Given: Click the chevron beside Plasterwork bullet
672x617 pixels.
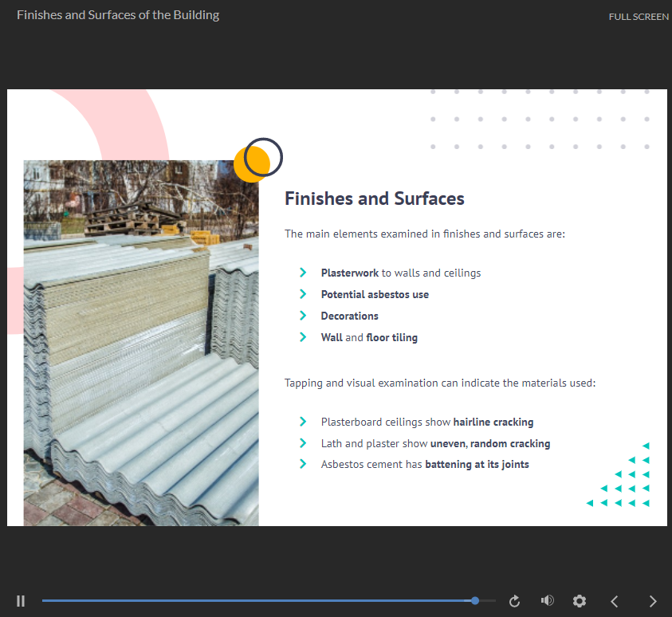Looking at the screenshot, I should (303, 273).
